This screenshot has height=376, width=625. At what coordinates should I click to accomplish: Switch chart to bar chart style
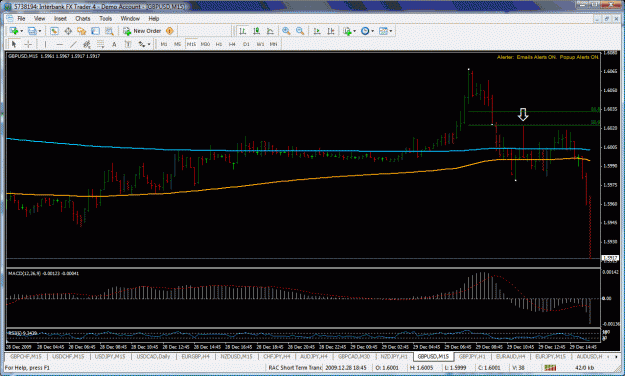242,31
